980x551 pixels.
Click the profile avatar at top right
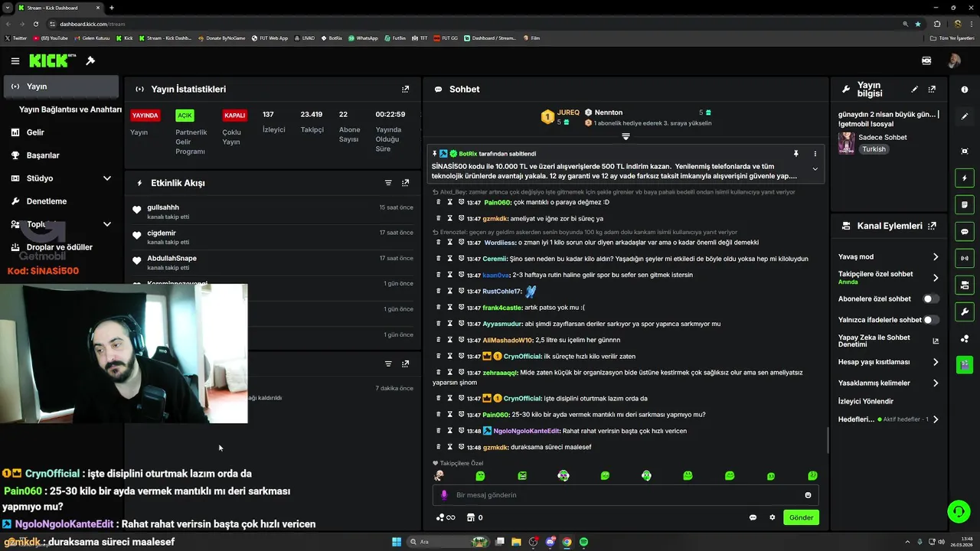pos(954,60)
